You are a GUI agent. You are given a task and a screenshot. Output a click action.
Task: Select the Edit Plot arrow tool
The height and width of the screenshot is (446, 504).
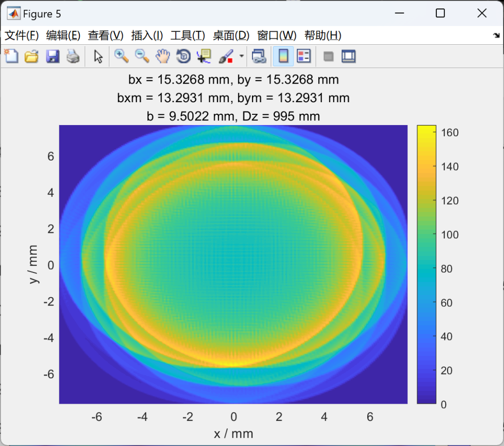(x=98, y=56)
